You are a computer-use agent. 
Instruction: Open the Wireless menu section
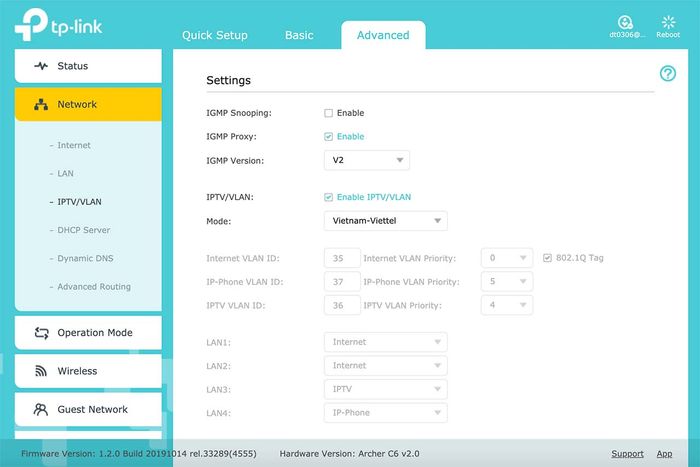point(88,371)
